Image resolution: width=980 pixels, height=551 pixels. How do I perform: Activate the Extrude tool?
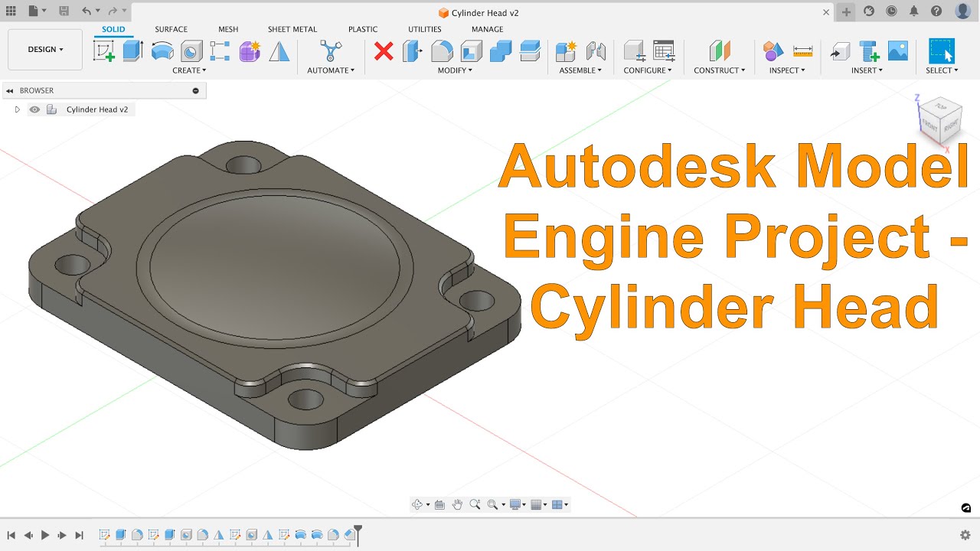coord(133,51)
